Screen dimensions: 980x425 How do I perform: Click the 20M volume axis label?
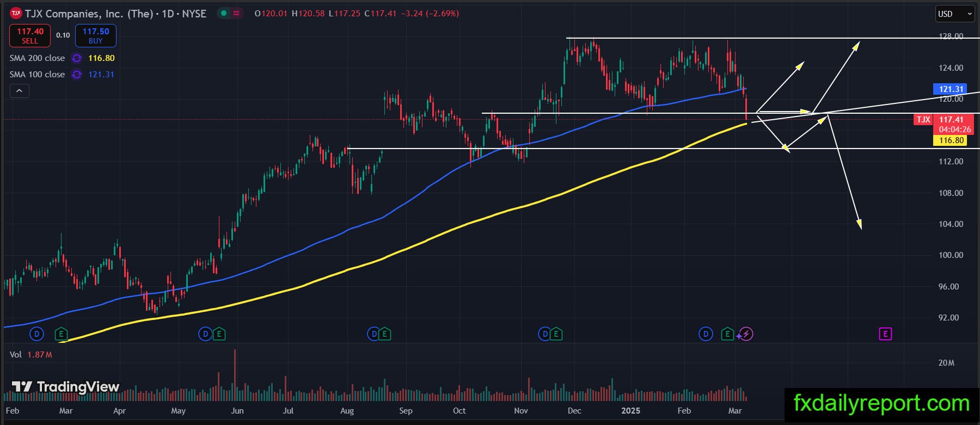click(x=946, y=363)
